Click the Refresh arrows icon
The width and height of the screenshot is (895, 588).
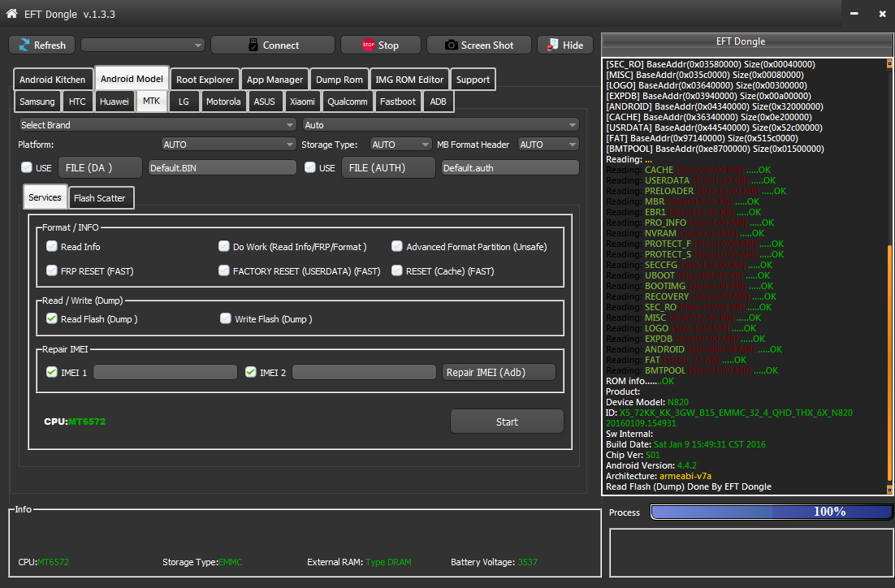coord(24,45)
